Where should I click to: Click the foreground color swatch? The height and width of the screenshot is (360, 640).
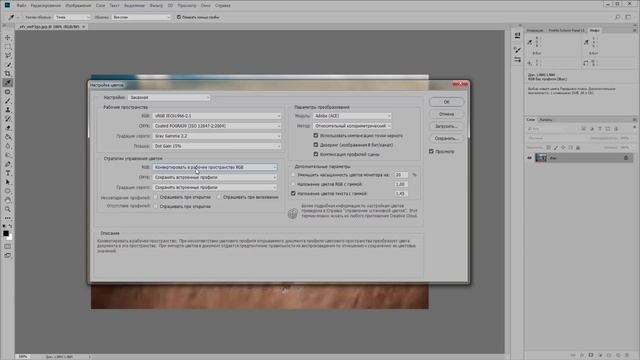pyautogui.click(x=6, y=233)
